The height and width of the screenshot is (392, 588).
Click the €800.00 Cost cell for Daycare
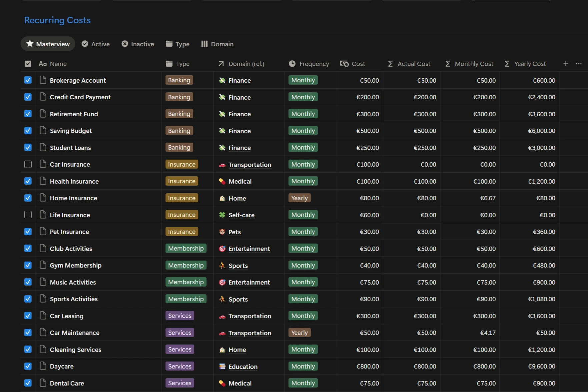pyautogui.click(x=368, y=366)
